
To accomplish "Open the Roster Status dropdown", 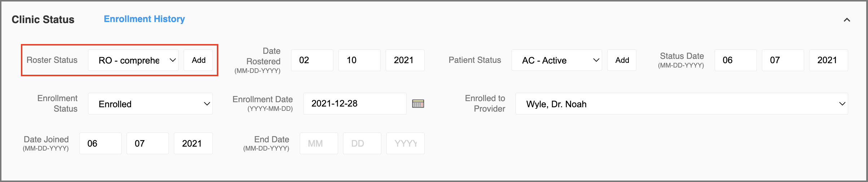I will [x=133, y=60].
